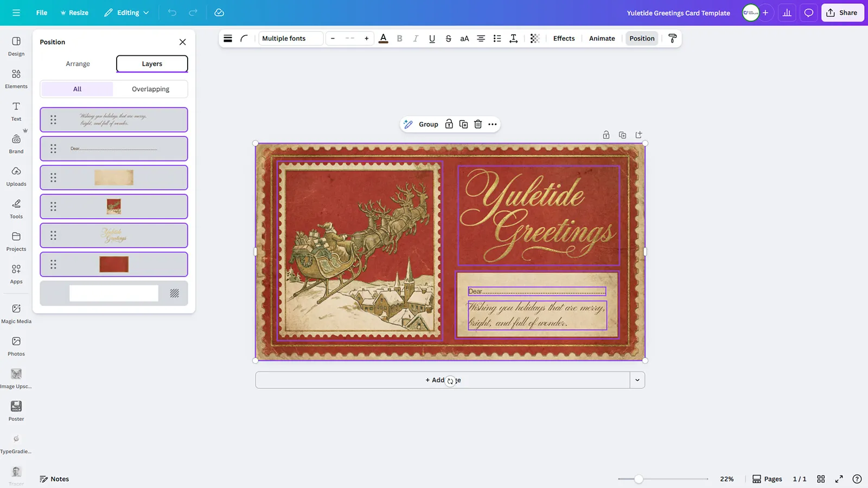
Task: Toggle bold formatting
Action: click(x=399, y=38)
